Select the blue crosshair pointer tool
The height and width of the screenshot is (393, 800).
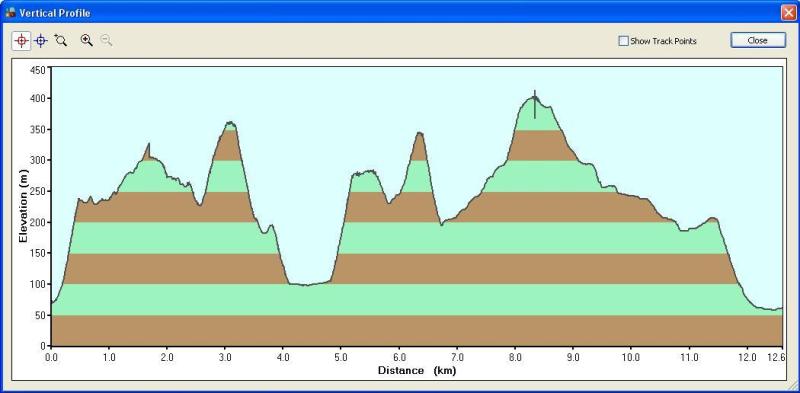click(41, 41)
